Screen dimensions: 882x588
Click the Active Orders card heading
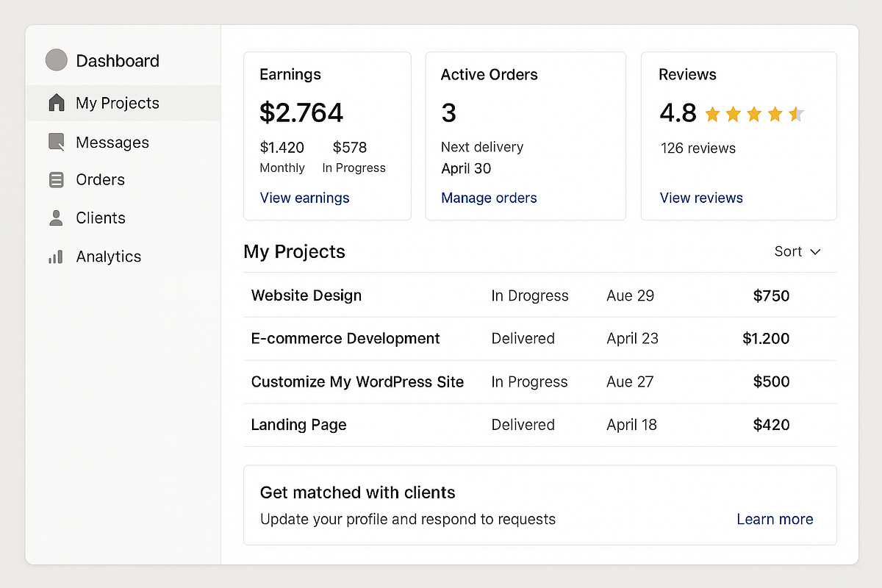point(490,74)
